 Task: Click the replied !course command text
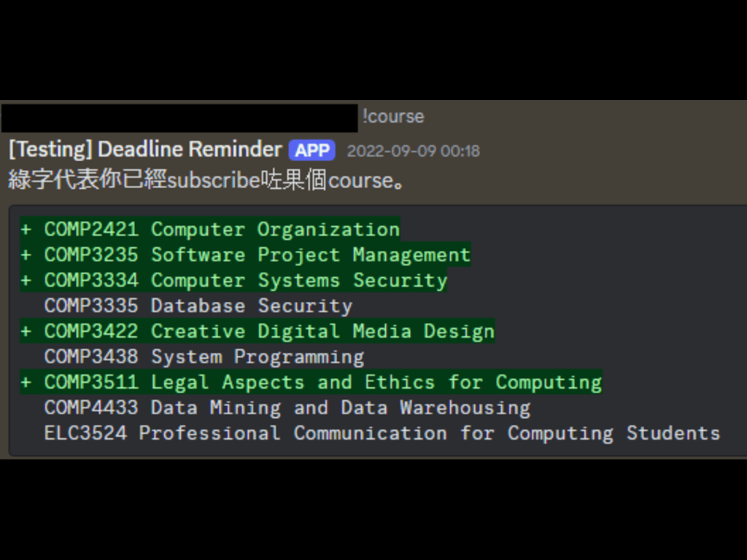coord(393,116)
